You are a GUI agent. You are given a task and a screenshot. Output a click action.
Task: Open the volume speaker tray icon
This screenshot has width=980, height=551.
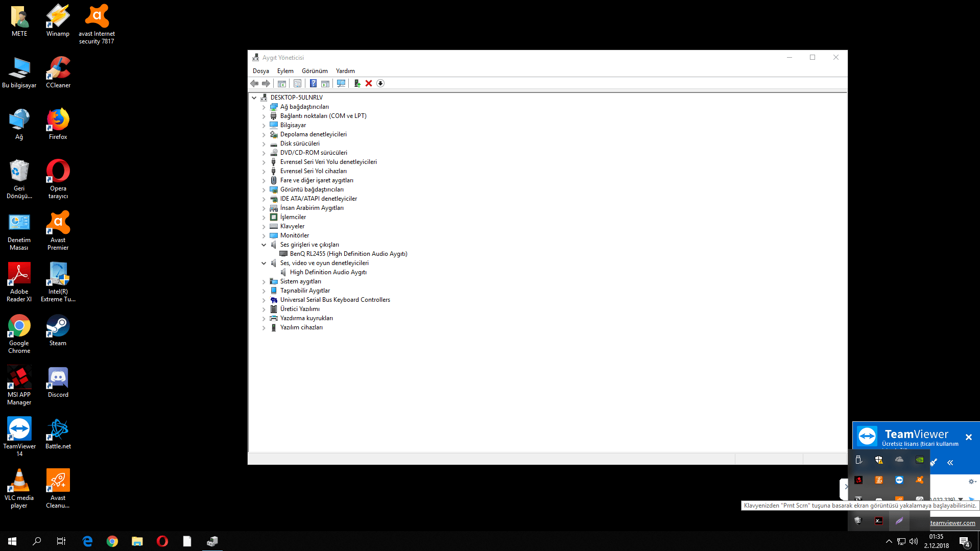pyautogui.click(x=914, y=541)
